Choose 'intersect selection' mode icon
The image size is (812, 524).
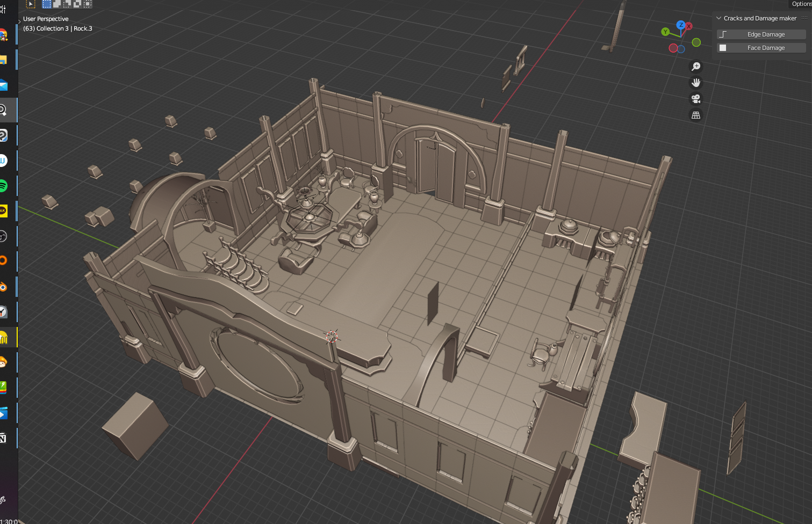tap(88, 4)
